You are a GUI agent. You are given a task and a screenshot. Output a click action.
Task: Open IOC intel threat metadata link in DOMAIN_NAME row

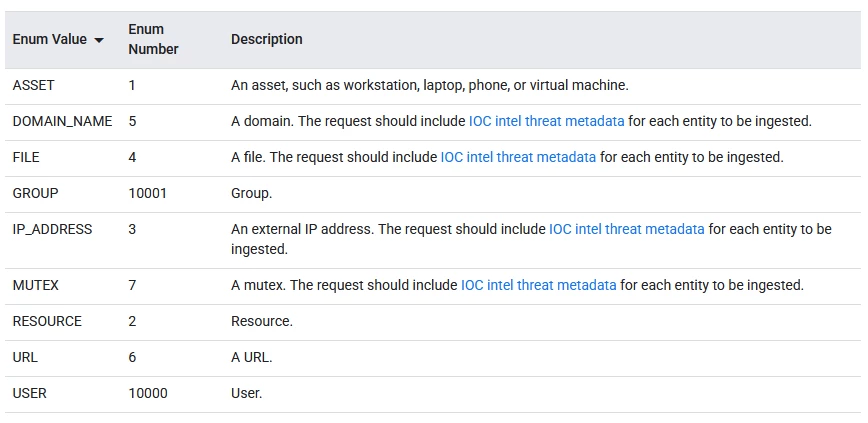[x=546, y=121]
